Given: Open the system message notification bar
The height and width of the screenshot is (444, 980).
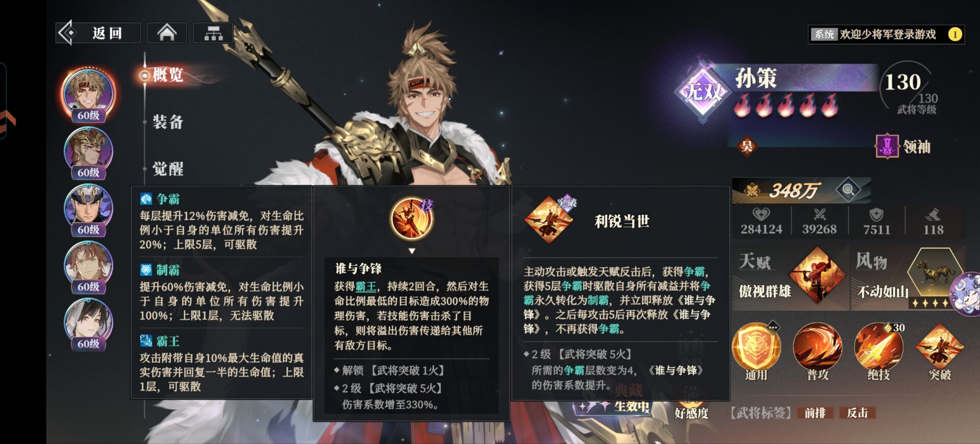Looking at the screenshot, I should [x=887, y=34].
